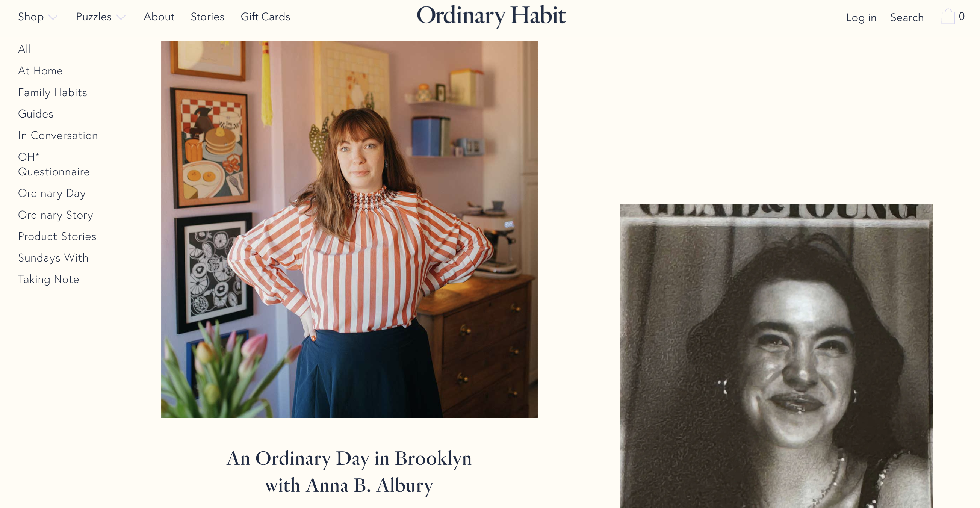Screen dimensions: 980x508
Task: Expand the Puzzles dropdown chevron
Action: coord(121,17)
